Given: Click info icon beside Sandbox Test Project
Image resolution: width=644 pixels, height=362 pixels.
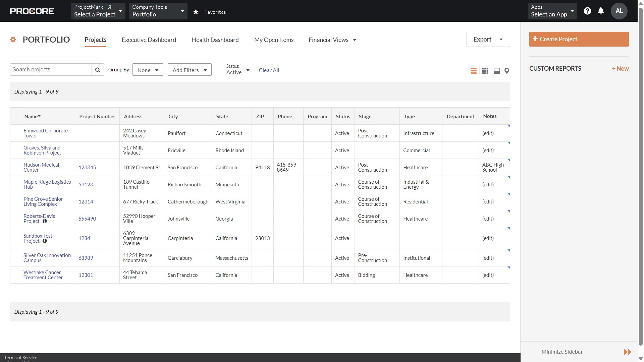Looking at the screenshot, I should [45, 241].
